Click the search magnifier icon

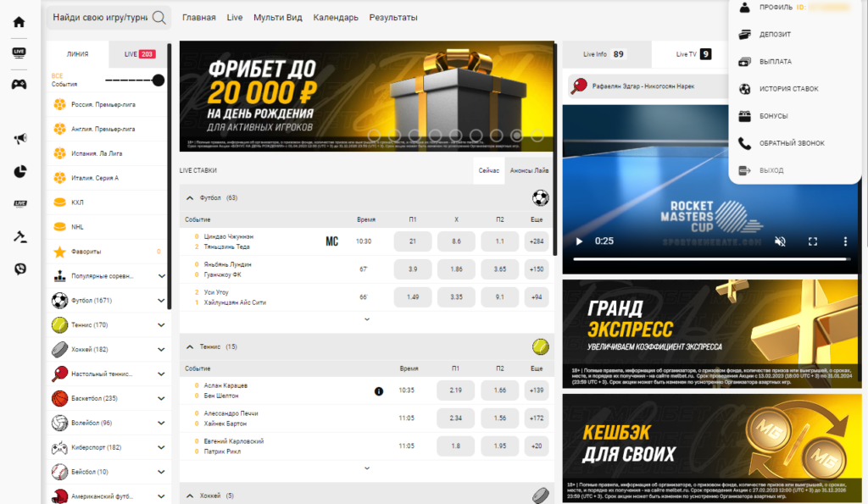coord(159,18)
